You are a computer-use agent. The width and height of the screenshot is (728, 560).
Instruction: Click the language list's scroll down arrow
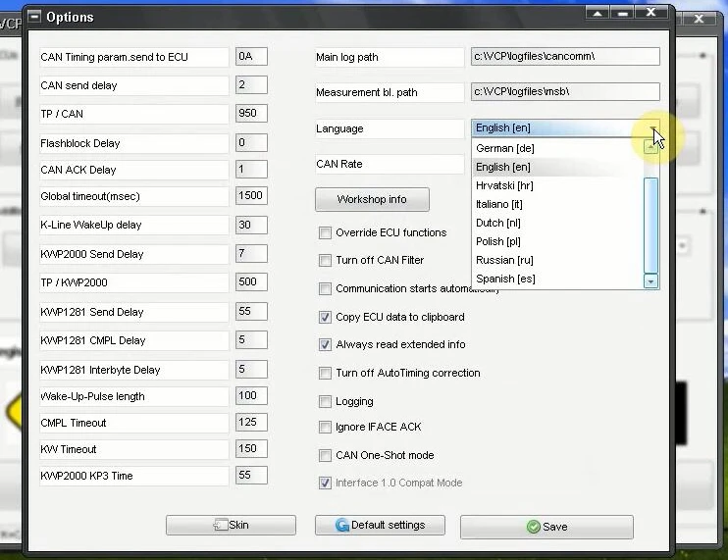(x=650, y=281)
